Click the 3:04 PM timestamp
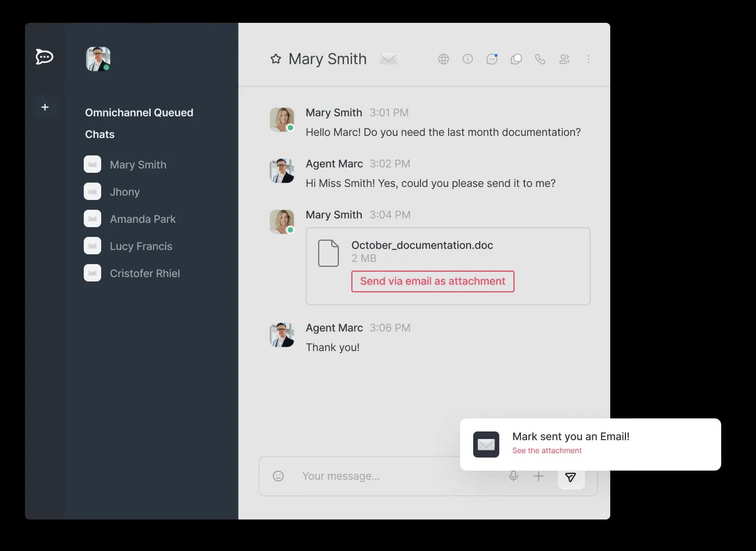The height and width of the screenshot is (551, 756). 390,215
